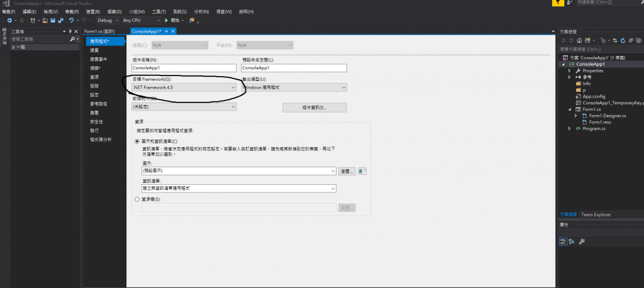Click the Pending Changes Filter clock icon
The width and height of the screenshot is (644, 288).
click(x=603, y=40)
